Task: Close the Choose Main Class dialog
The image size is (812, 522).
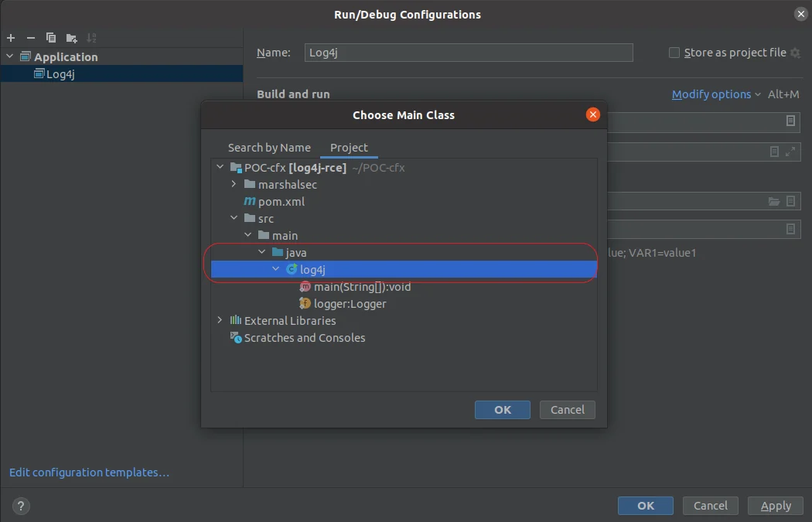Action: click(x=593, y=114)
